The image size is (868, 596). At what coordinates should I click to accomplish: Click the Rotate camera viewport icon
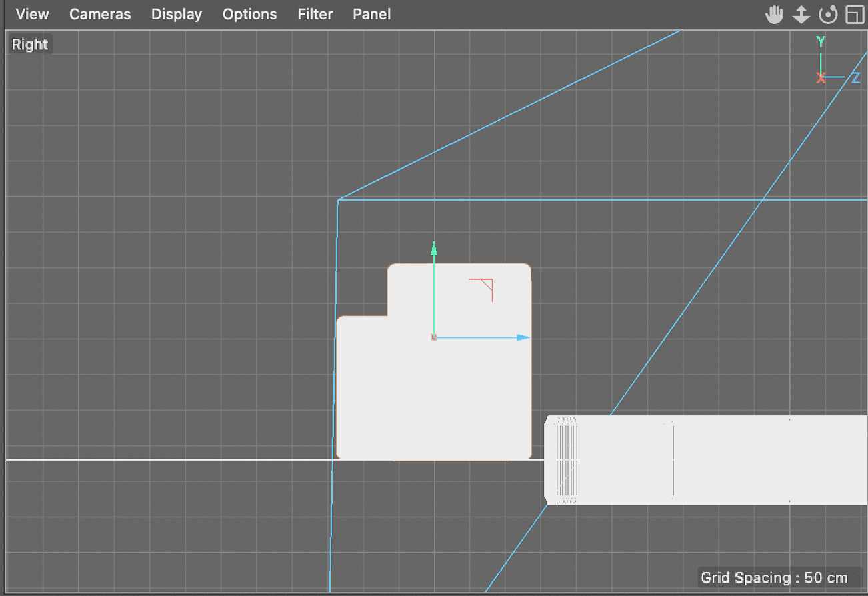[827, 14]
